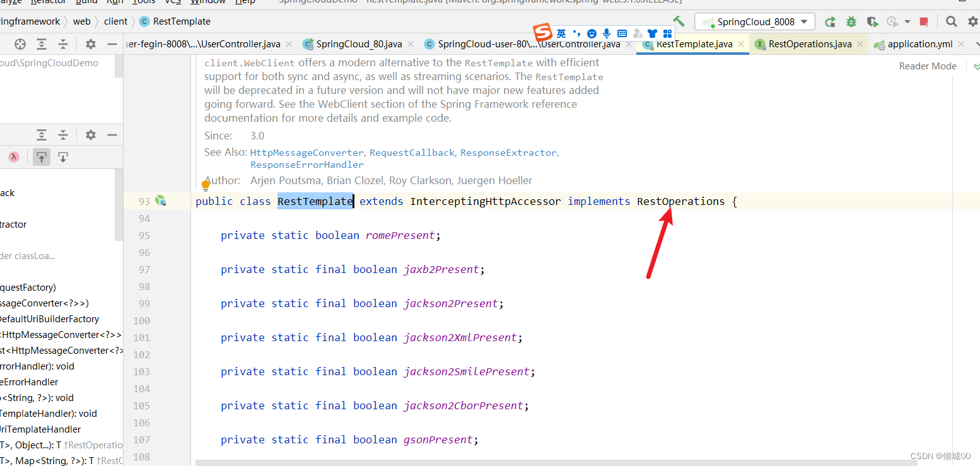Start debugging with the bug icon
Viewport: 980px width, 466px height.
click(x=851, y=21)
